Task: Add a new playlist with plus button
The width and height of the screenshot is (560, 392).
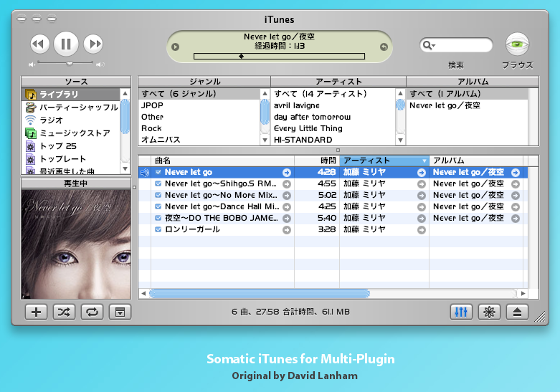Action: [36, 312]
